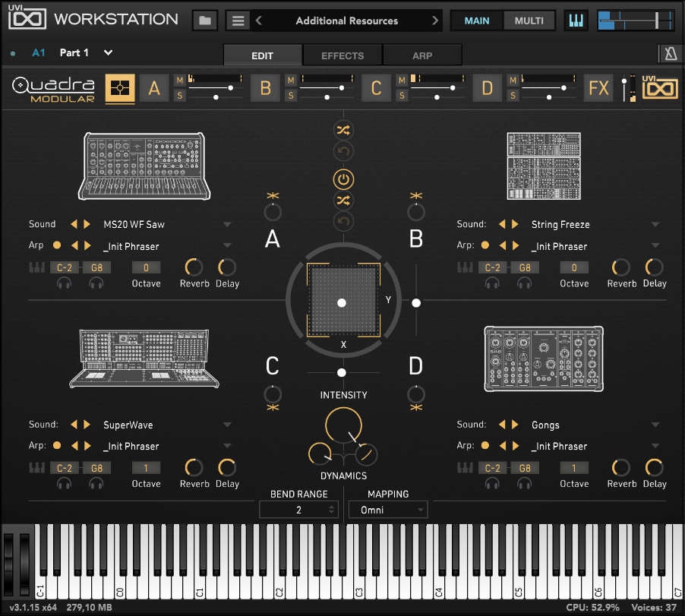Image resolution: width=685 pixels, height=616 pixels.
Task: Open layer D edit page button
Action: [x=487, y=88]
